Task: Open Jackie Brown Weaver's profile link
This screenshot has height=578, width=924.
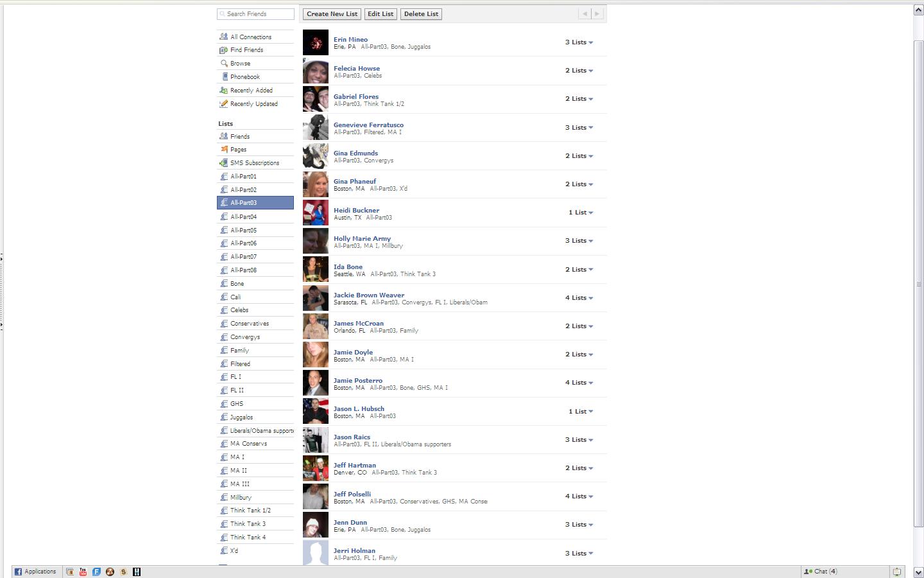Action: pyautogui.click(x=368, y=295)
